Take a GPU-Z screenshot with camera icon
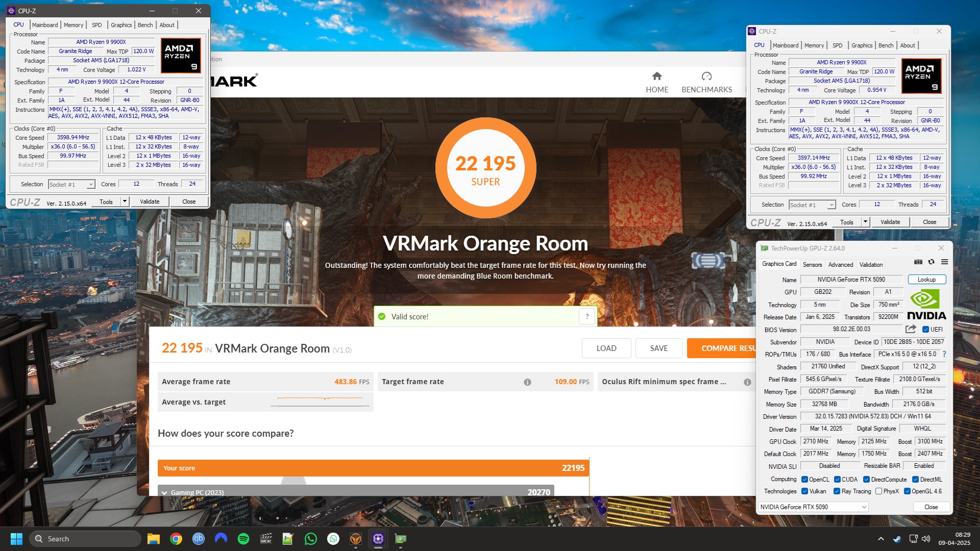 click(918, 262)
